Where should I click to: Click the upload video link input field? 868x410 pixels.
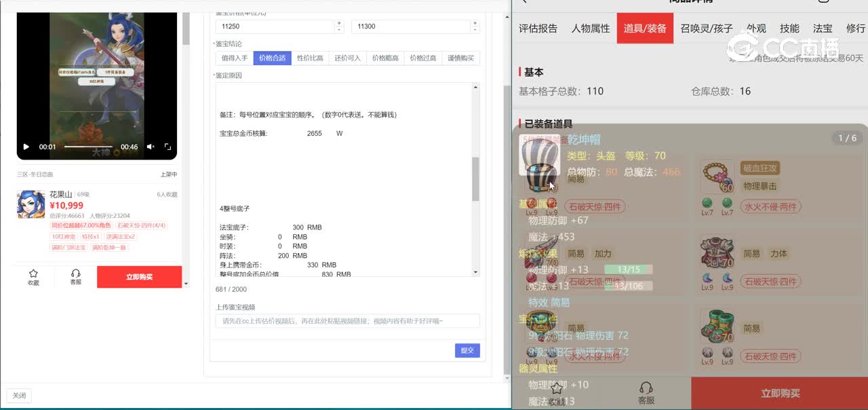347,321
